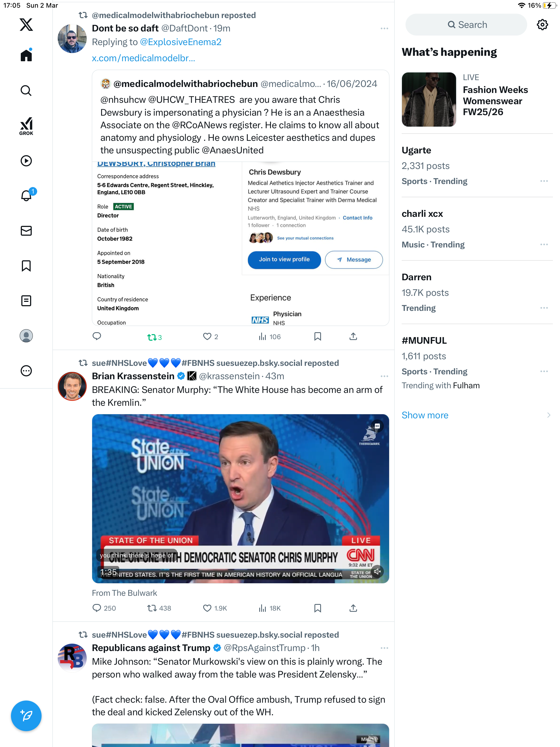Screen dimensions: 560x747
Task: Compose a new post
Action: click(x=26, y=716)
